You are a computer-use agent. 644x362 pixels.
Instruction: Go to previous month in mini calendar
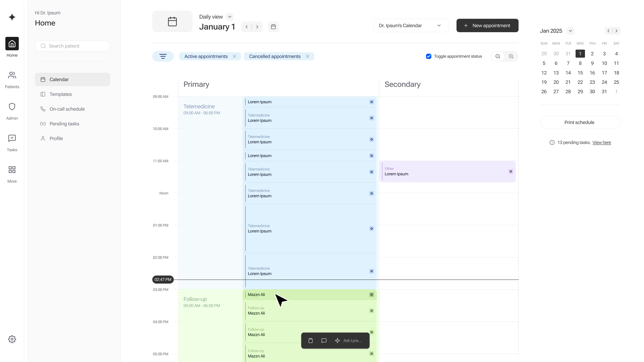(x=608, y=31)
